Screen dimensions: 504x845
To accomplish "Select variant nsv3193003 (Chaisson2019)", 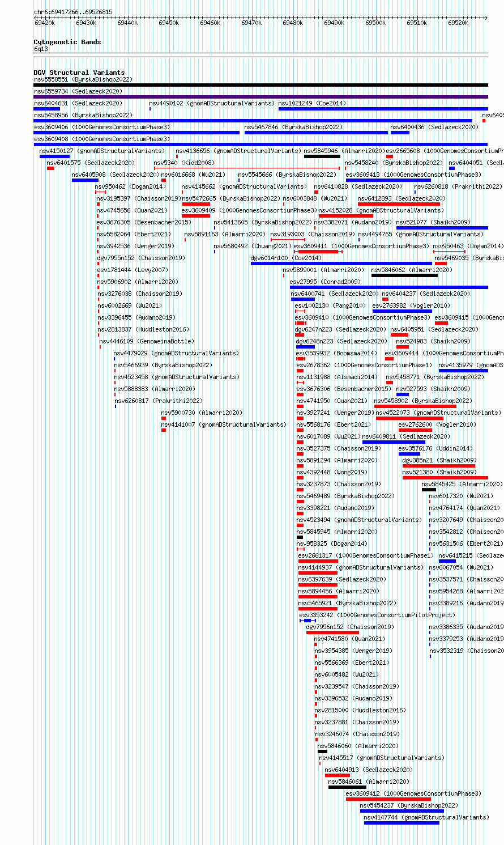I will tap(313, 235).
